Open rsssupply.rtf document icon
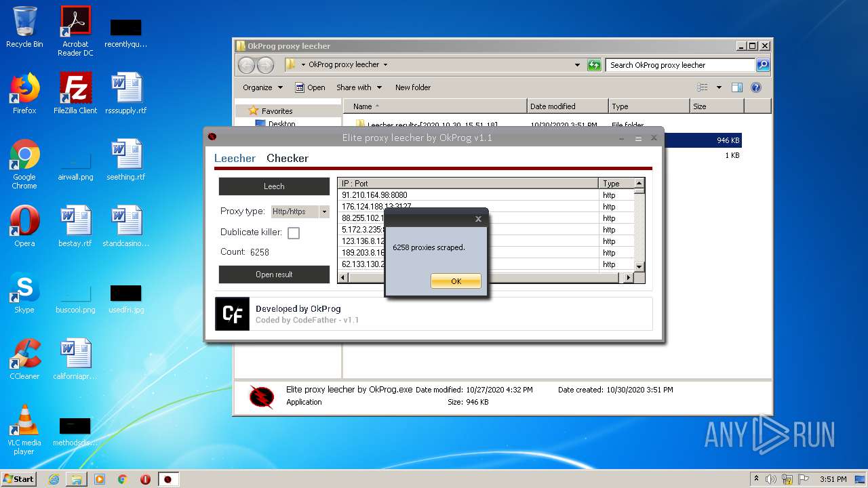 [x=126, y=94]
